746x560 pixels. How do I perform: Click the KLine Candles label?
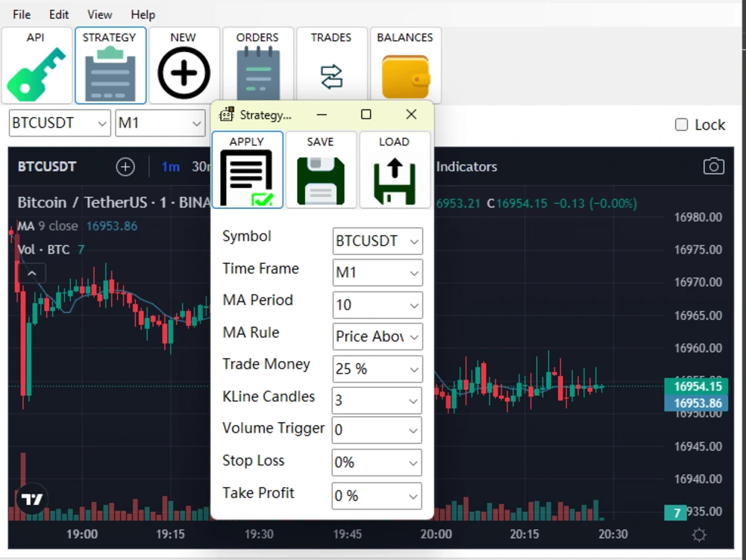pos(269,397)
